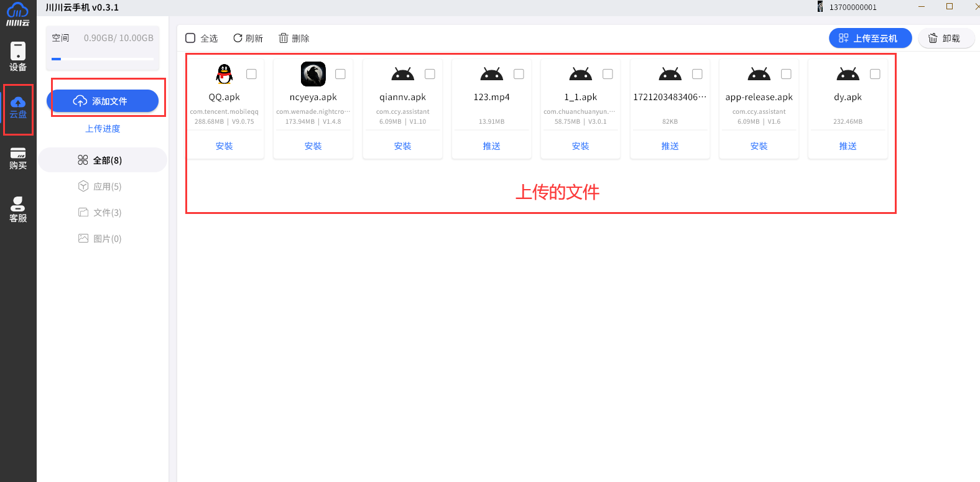This screenshot has height=482, width=980.
Task: Open the 客服 customer service section
Action: (18, 210)
